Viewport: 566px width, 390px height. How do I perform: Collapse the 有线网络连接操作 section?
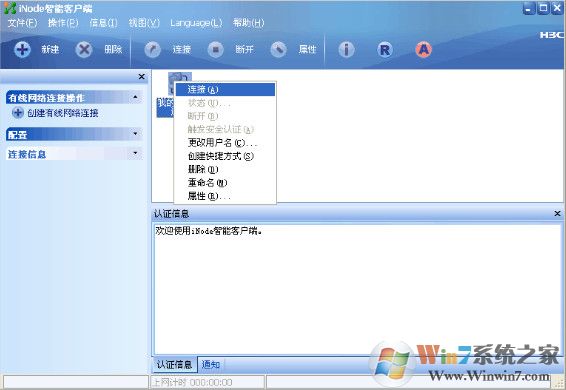click(x=135, y=97)
